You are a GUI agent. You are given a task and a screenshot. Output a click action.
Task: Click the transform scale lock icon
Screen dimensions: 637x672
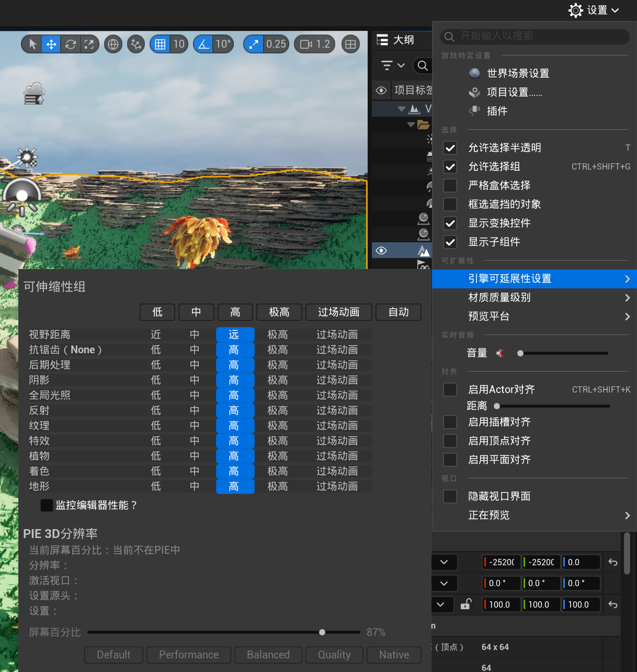point(465,604)
